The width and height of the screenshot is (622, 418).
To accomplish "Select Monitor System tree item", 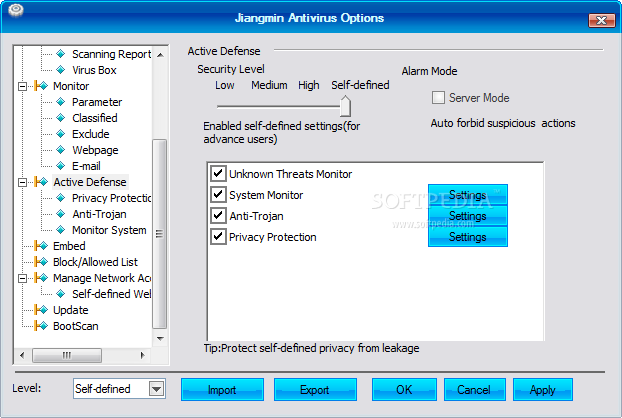I will pos(109,230).
